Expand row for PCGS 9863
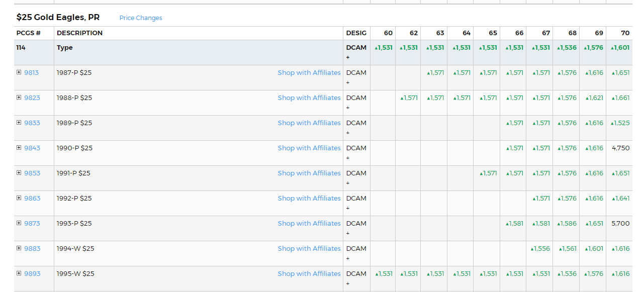The image size is (644, 292). [x=19, y=198]
